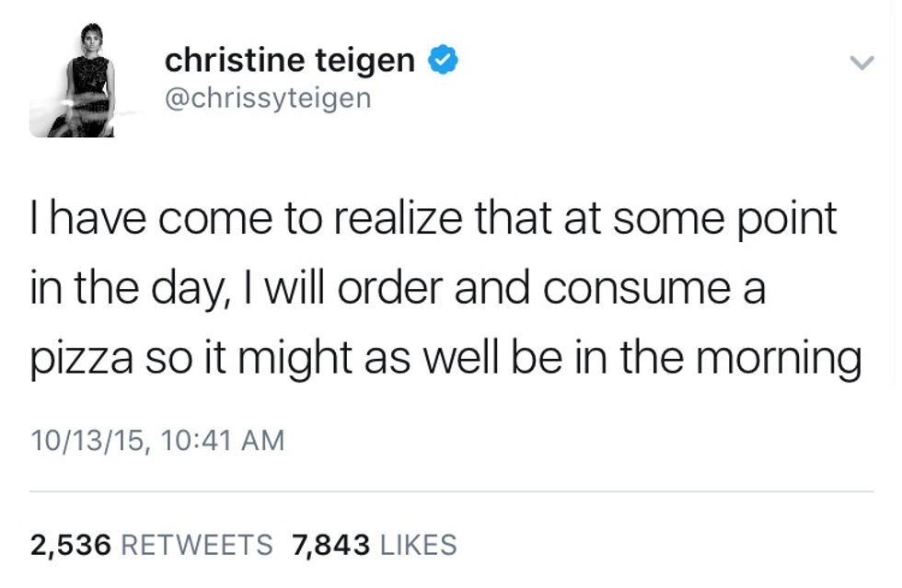902x588 pixels.
Task: Click the @chrissyteigen handle
Action: pos(268,97)
